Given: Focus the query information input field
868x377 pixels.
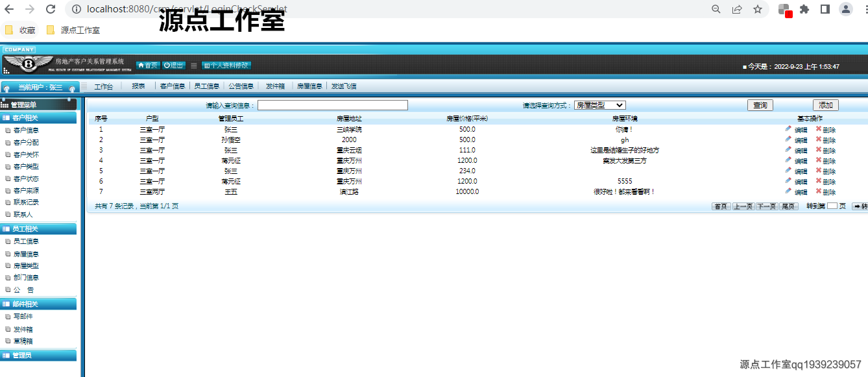Looking at the screenshot, I should tap(333, 105).
